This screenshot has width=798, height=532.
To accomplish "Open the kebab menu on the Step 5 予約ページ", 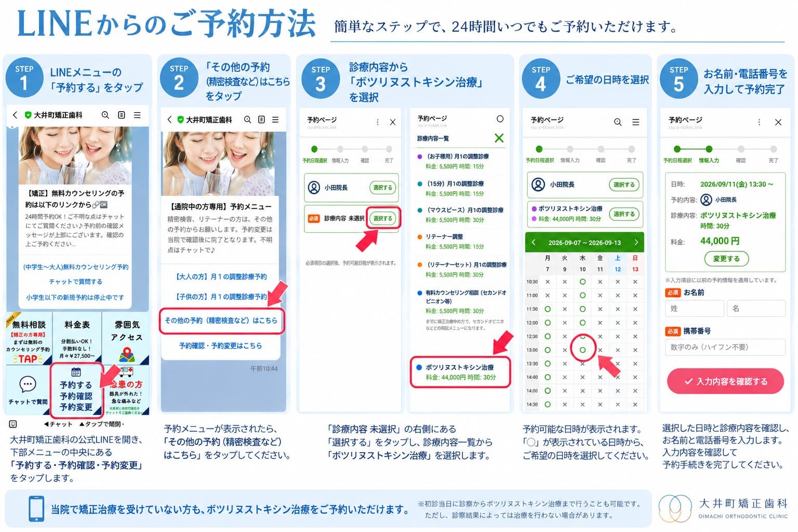I will click(759, 122).
